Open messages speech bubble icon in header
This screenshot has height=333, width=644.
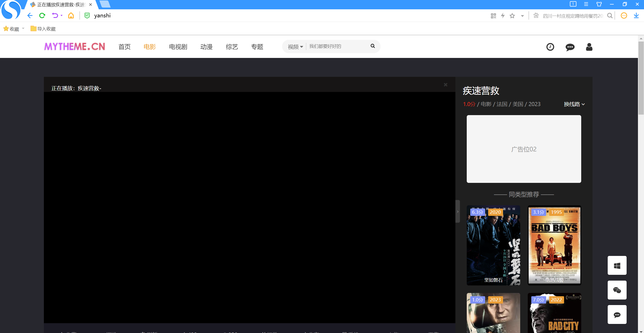coord(570,47)
